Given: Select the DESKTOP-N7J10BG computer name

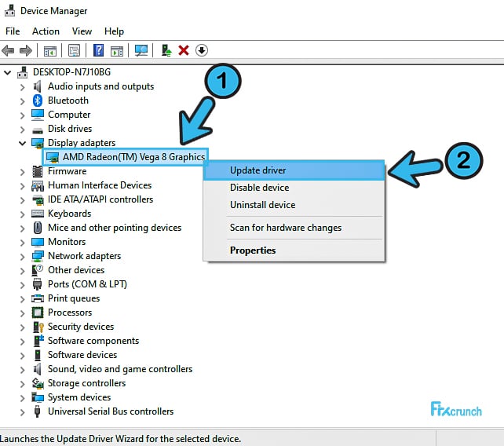Looking at the screenshot, I should pyautogui.click(x=71, y=72).
